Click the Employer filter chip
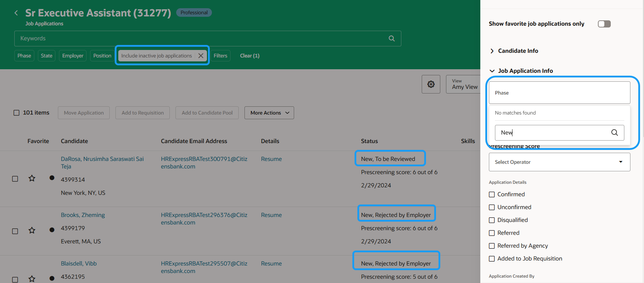644x283 pixels. 73,56
